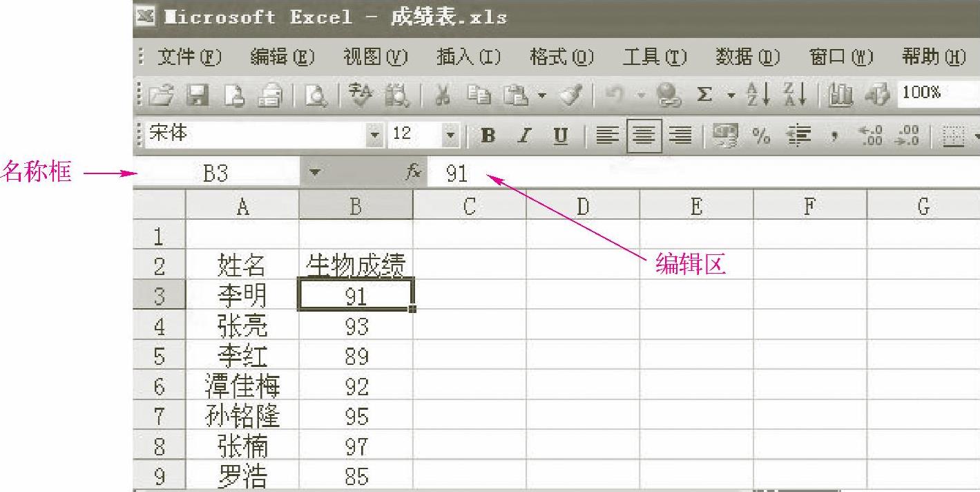Select column B header

[356, 205]
